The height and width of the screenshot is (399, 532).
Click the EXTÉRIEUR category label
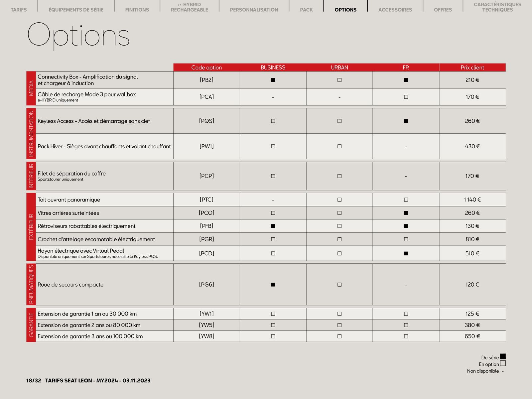coord(31,227)
